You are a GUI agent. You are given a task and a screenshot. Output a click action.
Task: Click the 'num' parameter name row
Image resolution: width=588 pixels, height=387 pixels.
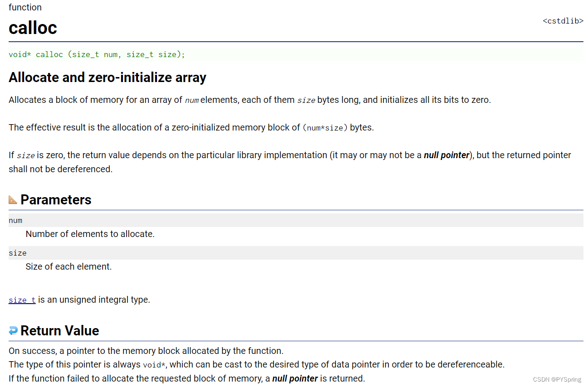296,220
